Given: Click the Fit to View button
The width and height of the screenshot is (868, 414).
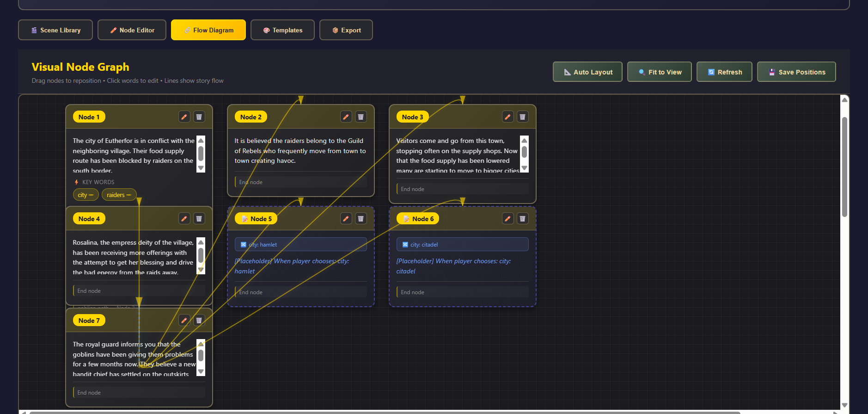Looking at the screenshot, I should click(659, 72).
